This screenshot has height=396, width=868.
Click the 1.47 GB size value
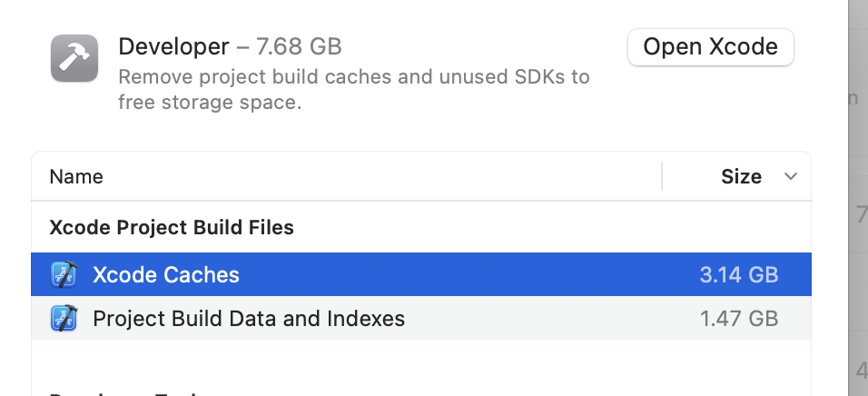[x=739, y=319]
